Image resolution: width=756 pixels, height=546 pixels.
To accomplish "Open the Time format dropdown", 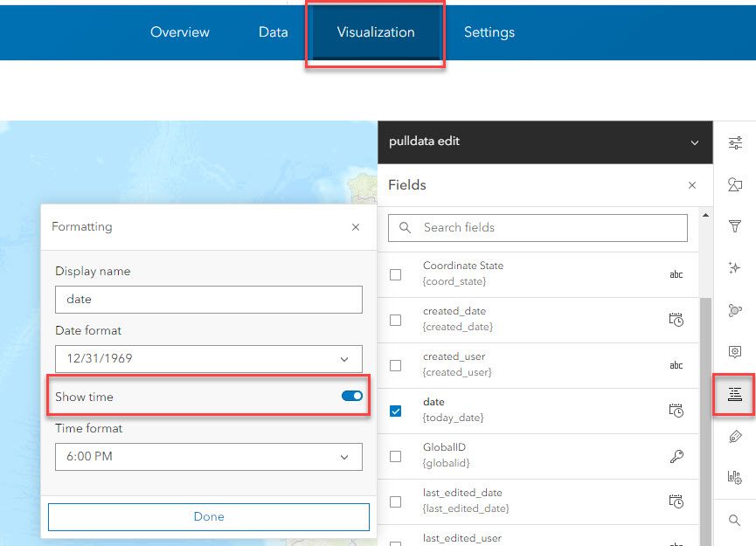I will tap(208, 456).
